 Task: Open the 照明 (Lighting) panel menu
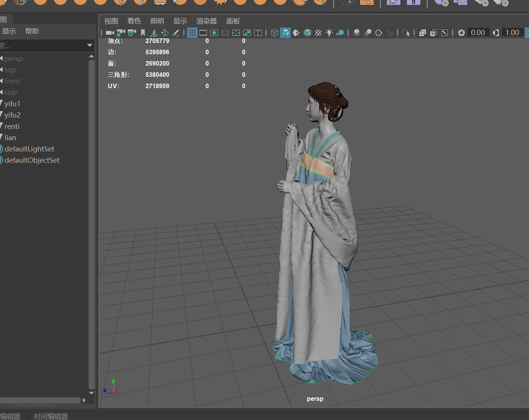[x=157, y=21]
